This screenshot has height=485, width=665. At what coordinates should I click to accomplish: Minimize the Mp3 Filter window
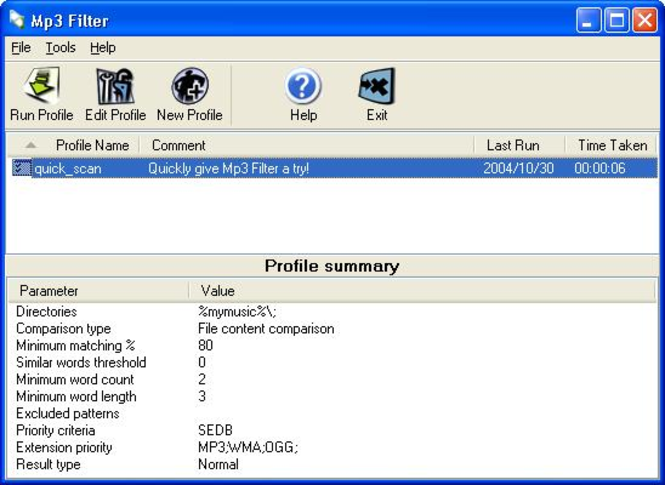[x=588, y=20]
